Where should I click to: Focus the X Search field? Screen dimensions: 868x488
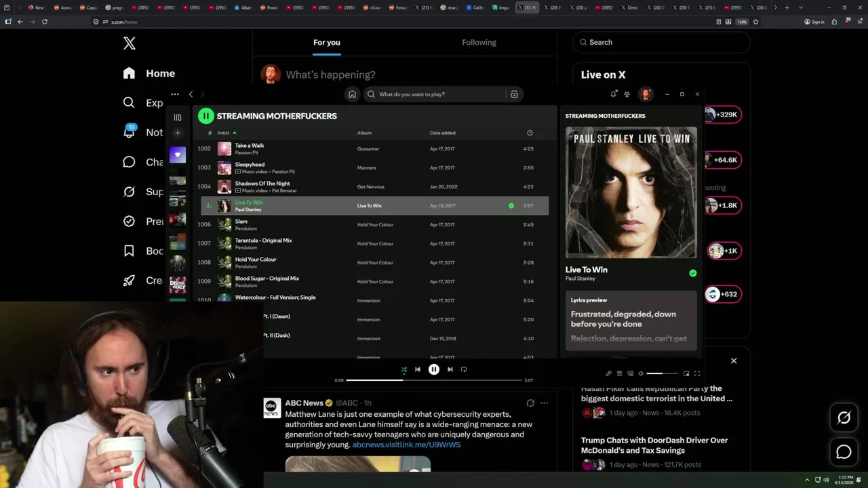pos(662,42)
